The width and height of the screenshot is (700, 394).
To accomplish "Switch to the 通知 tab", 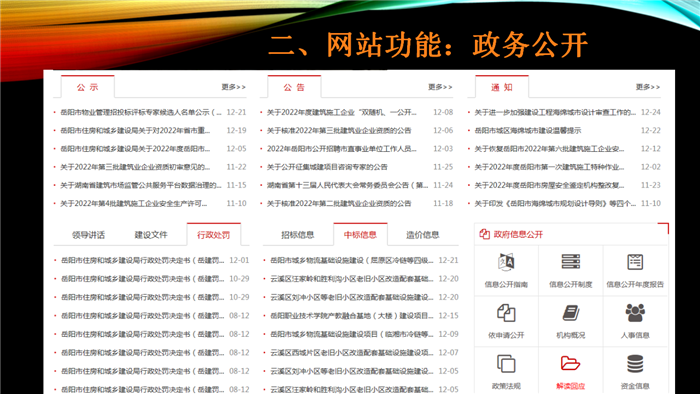I will point(502,87).
